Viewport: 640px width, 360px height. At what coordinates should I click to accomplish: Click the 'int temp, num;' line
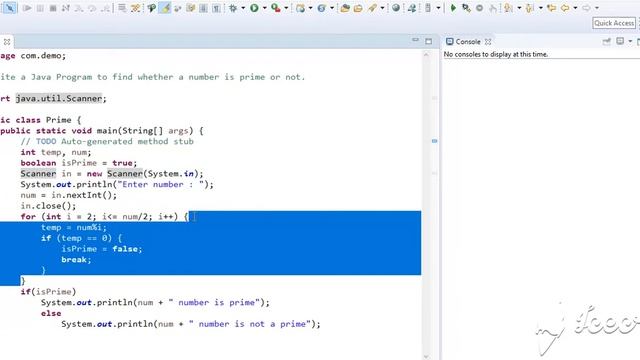click(56, 152)
